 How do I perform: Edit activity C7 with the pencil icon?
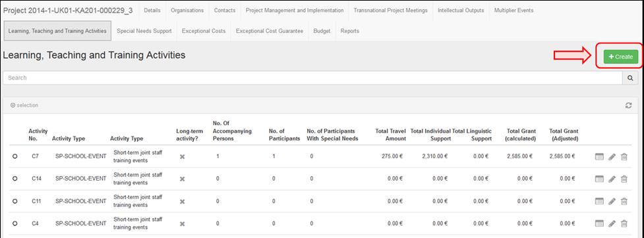612,157
